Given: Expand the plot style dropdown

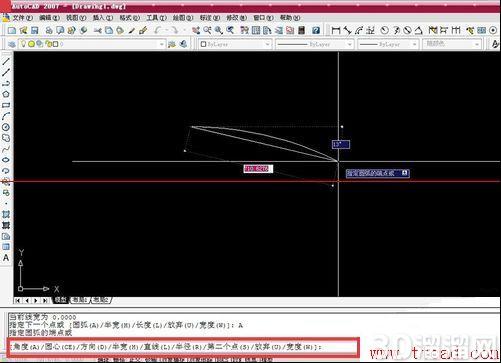Looking at the screenshot, I should [477, 44].
